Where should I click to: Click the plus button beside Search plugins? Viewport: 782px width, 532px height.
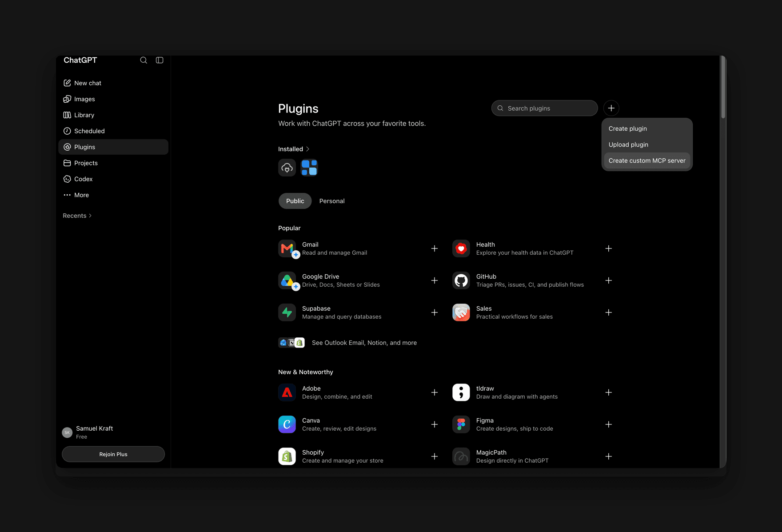point(611,108)
